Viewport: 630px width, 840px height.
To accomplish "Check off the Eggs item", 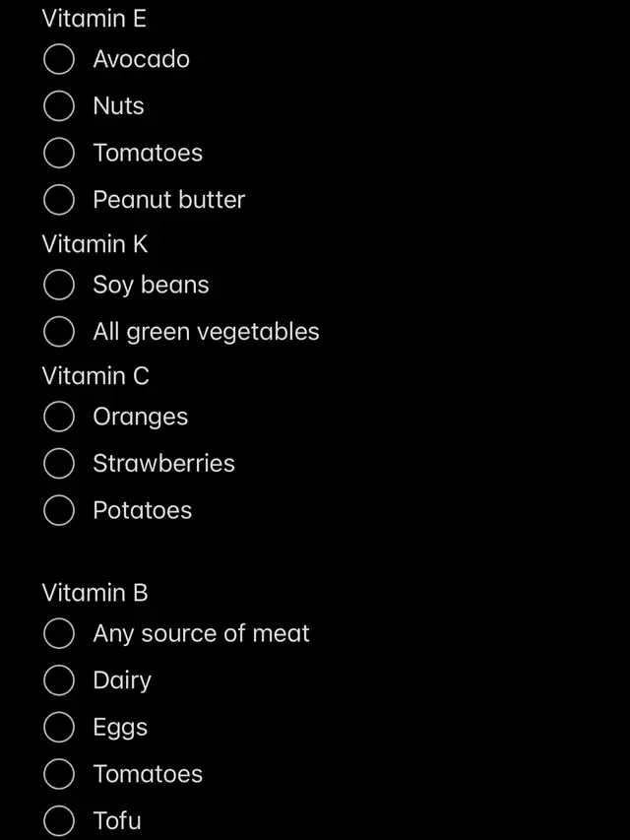I will point(59,728).
